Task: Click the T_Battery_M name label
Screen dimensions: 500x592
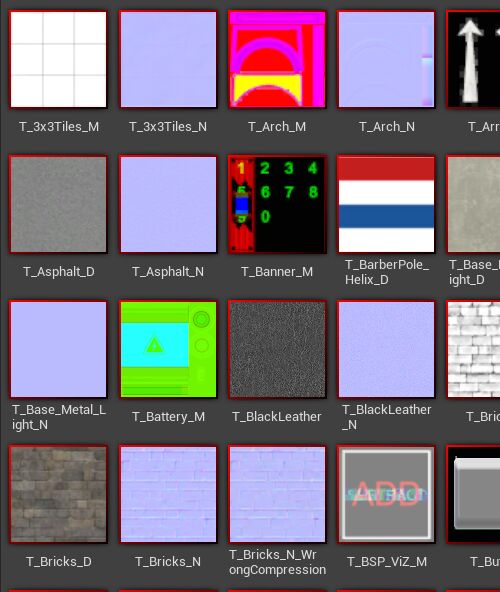Action: 168,417
